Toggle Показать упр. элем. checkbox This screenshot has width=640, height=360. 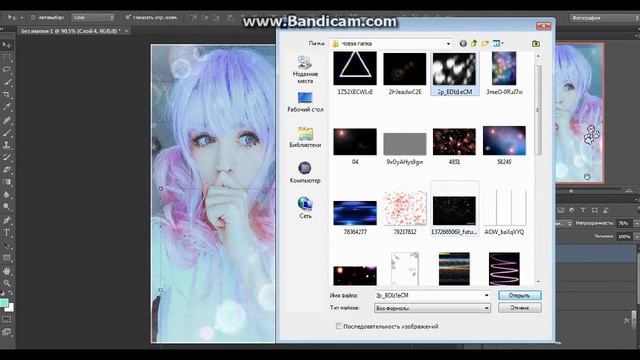128,17
